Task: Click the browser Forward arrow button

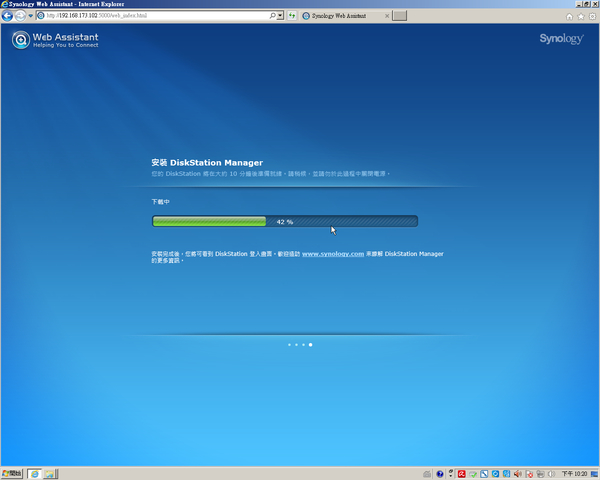Action: click(20, 16)
